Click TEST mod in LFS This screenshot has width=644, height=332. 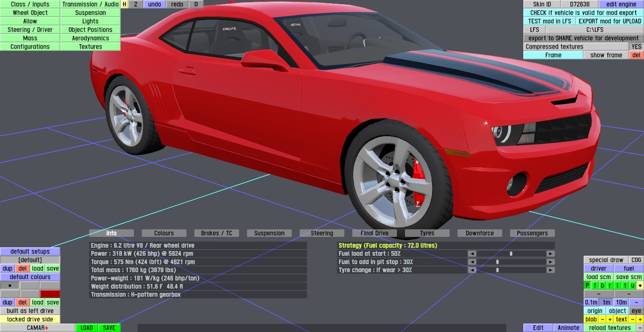pyautogui.click(x=550, y=21)
